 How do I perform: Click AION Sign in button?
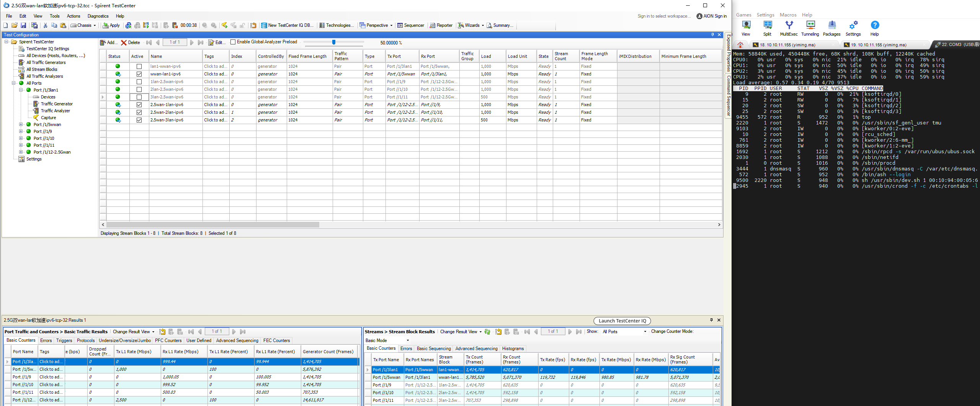click(x=712, y=16)
